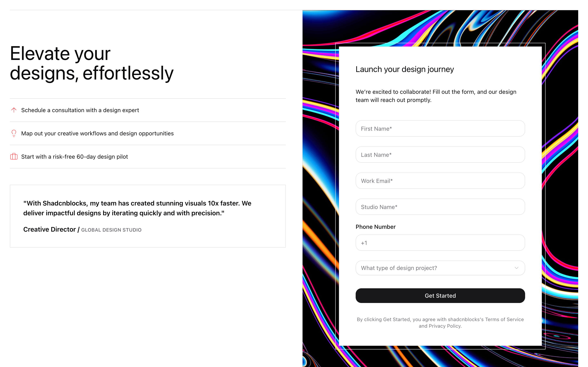Image resolution: width=588 pixels, height=367 pixels.
Task: Click the 'Elevate your designs, effortlessly' headline
Action: click(92, 63)
